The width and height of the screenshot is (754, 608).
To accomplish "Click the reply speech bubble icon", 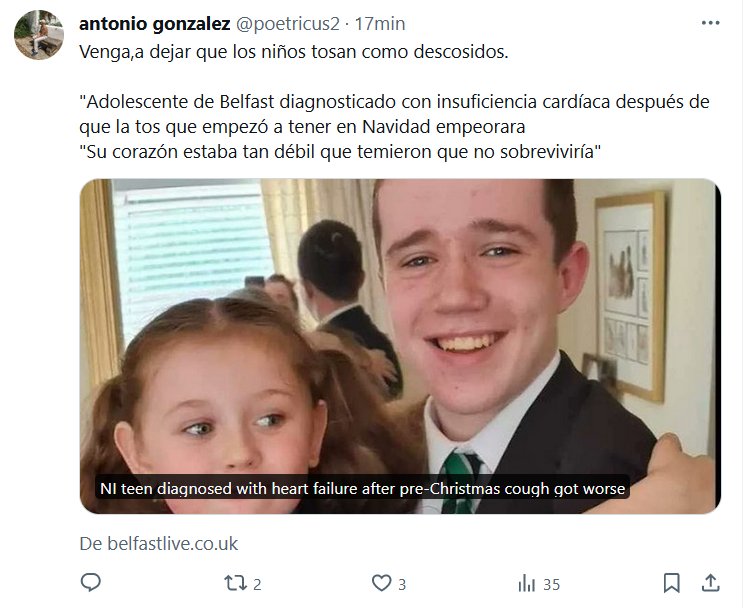I will click(x=90, y=583).
